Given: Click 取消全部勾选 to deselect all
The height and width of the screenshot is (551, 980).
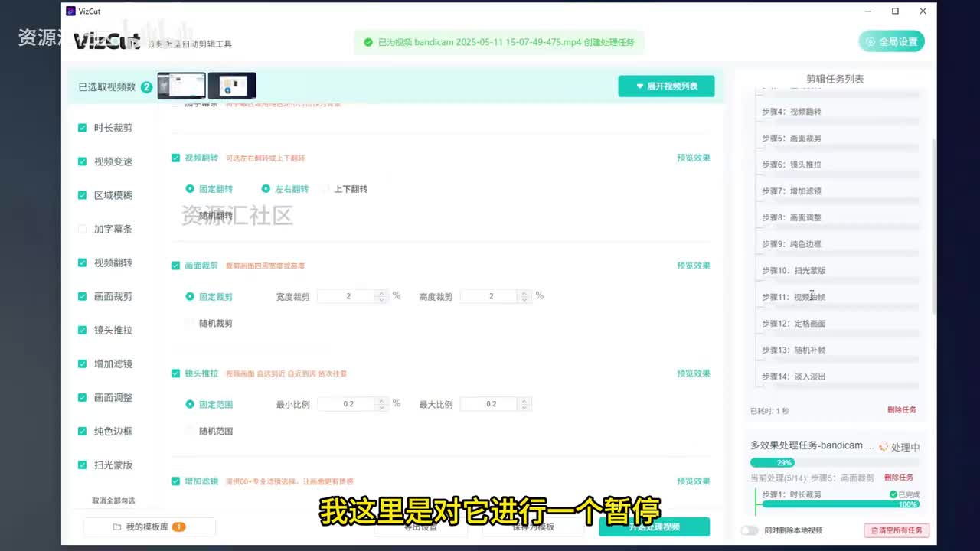Looking at the screenshot, I should pos(113,500).
